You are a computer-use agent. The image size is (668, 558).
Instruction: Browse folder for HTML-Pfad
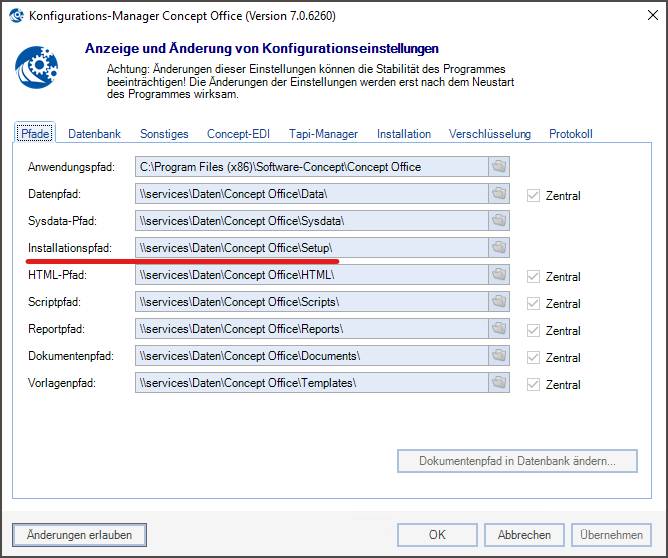pyautogui.click(x=499, y=275)
